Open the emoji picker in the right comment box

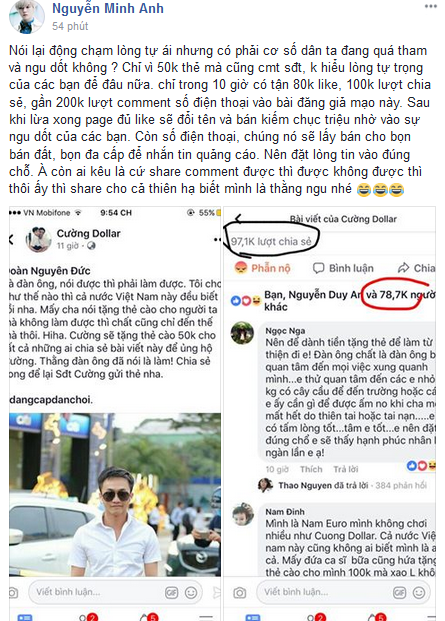tap(419, 592)
